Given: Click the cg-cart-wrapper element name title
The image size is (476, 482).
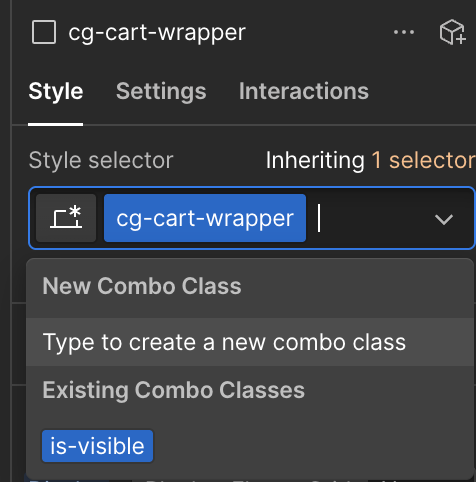Looking at the screenshot, I should [157, 33].
